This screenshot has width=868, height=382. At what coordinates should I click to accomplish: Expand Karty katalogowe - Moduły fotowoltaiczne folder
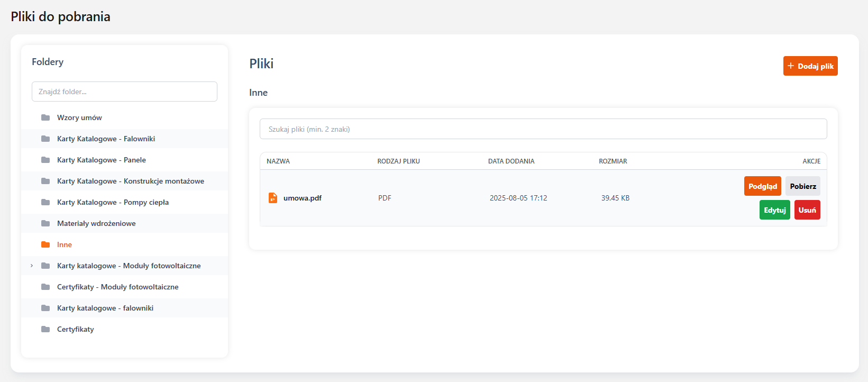(32, 266)
